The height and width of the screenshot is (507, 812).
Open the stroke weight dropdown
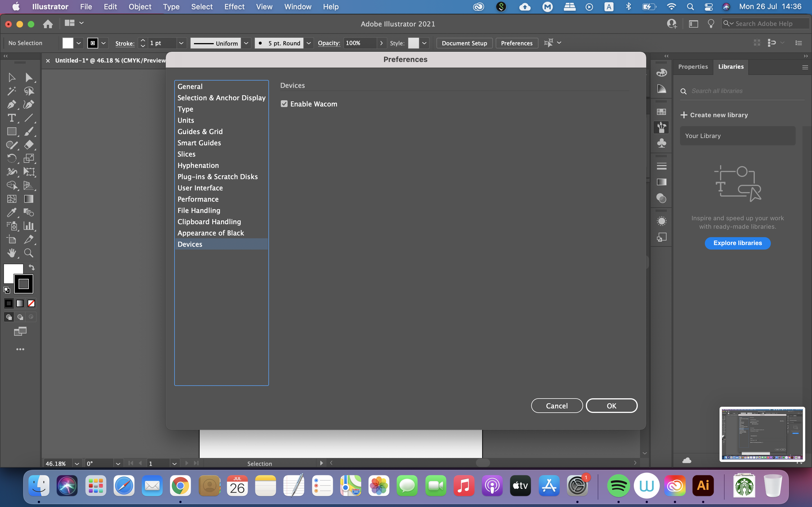click(181, 43)
